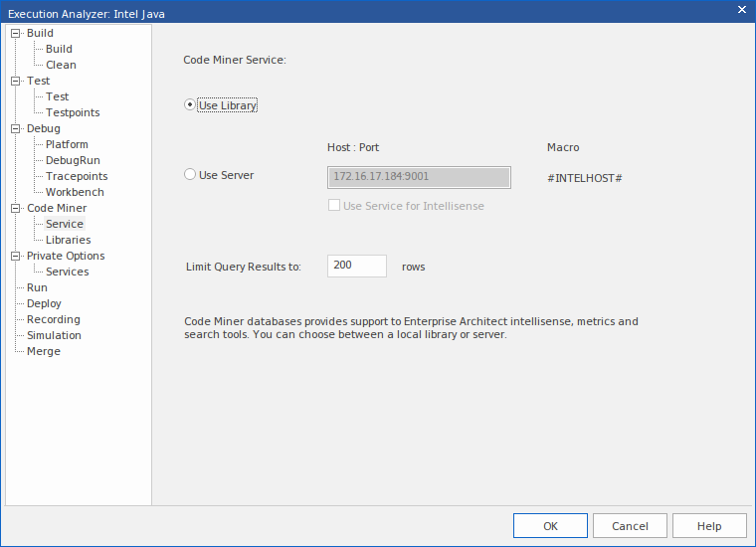Open the Testpoints page

click(x=73, y=112)
